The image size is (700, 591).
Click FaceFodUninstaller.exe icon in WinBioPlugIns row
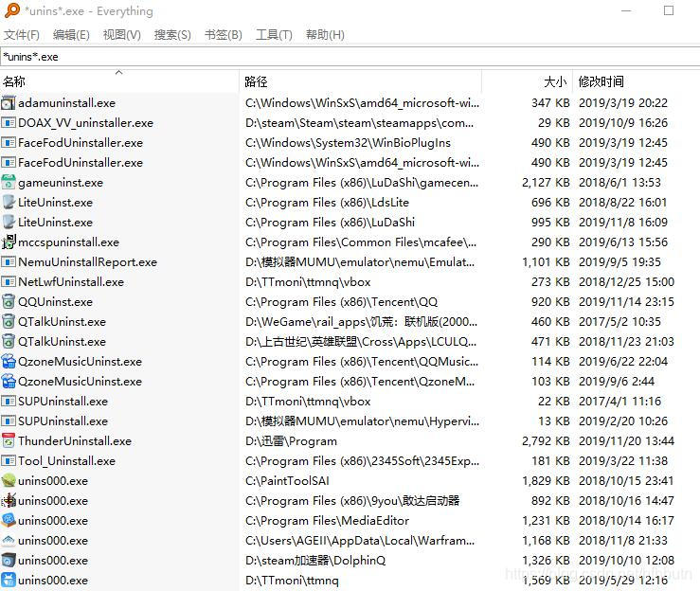(8, 143)
